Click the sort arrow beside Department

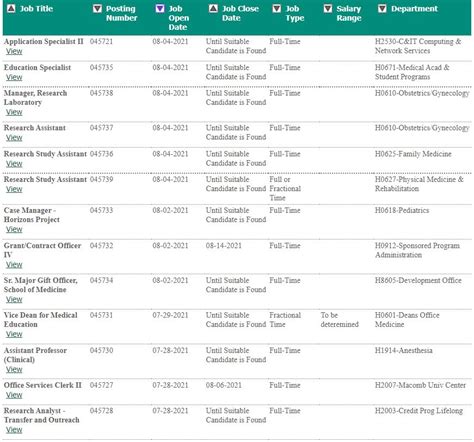pos(382,9)
